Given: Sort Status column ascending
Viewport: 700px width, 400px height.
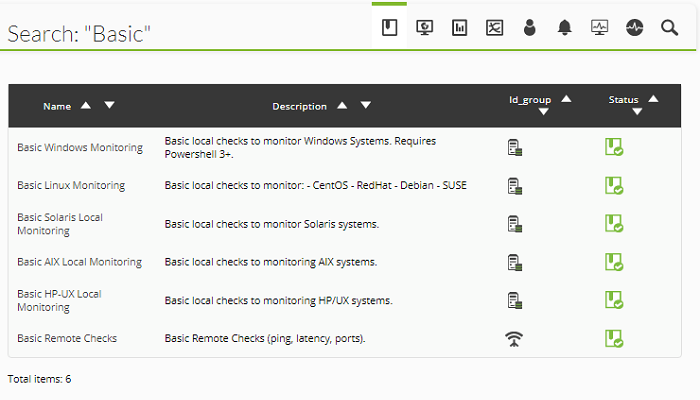Looking at the screenshot, I should click(x=653, y=99).
